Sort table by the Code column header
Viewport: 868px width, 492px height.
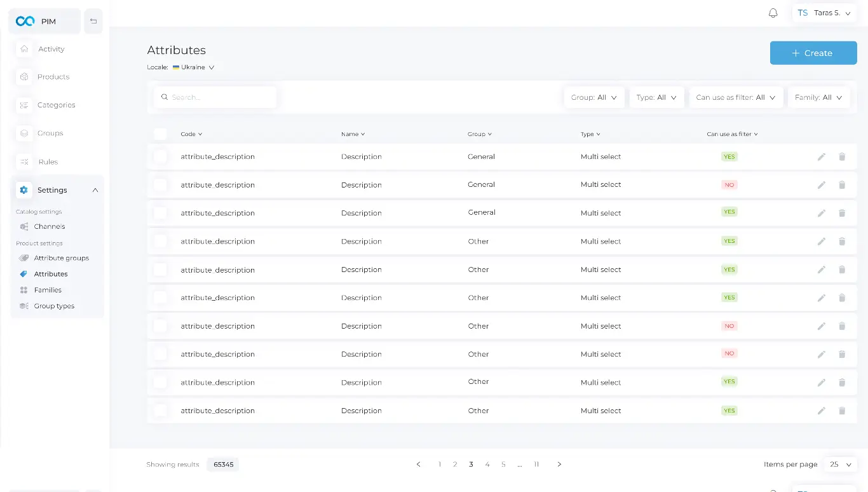pos(191,134)
